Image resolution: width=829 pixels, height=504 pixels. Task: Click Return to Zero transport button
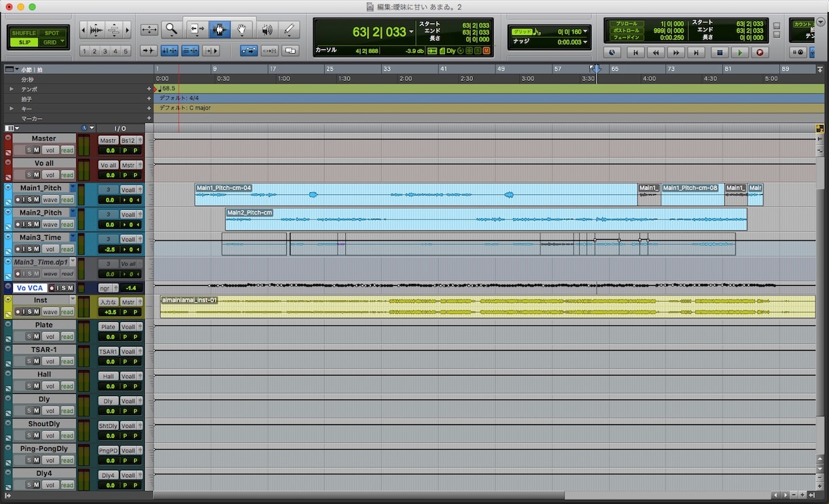click(635, 52)
